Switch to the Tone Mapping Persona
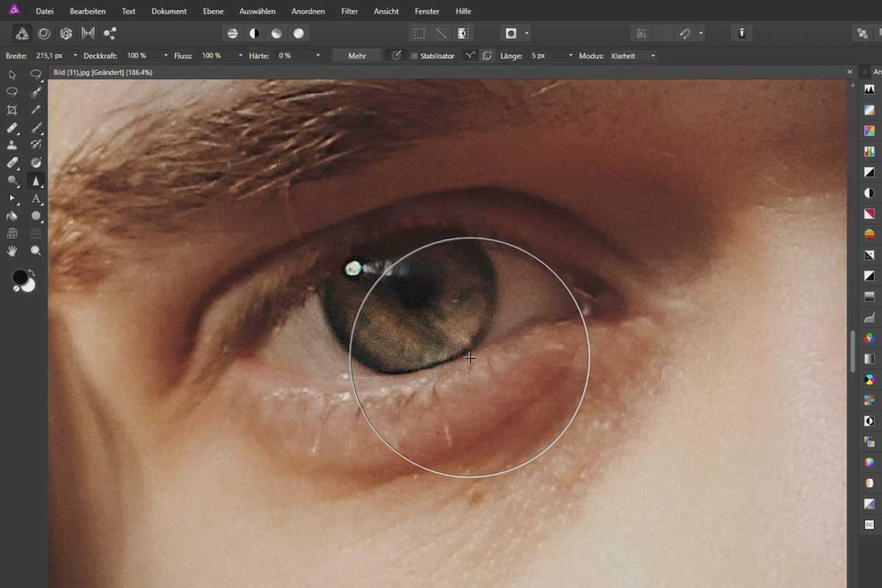This screenshot has height=588, width=882. pos(88,33)
